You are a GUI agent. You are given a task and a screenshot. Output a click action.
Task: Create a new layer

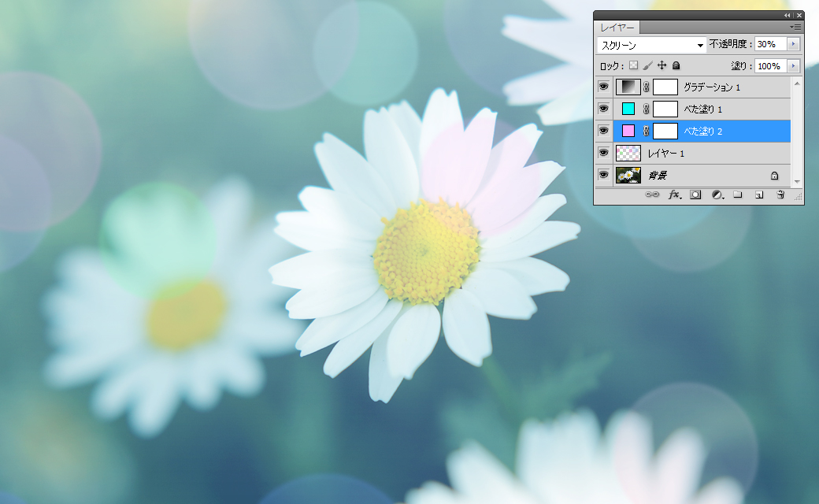click(x=759, y=195)
